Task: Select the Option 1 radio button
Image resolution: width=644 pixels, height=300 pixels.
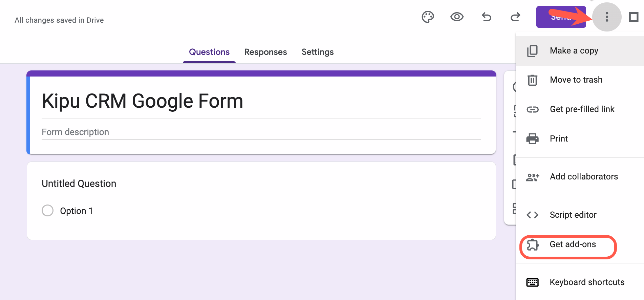Action: tap(48, 210)
